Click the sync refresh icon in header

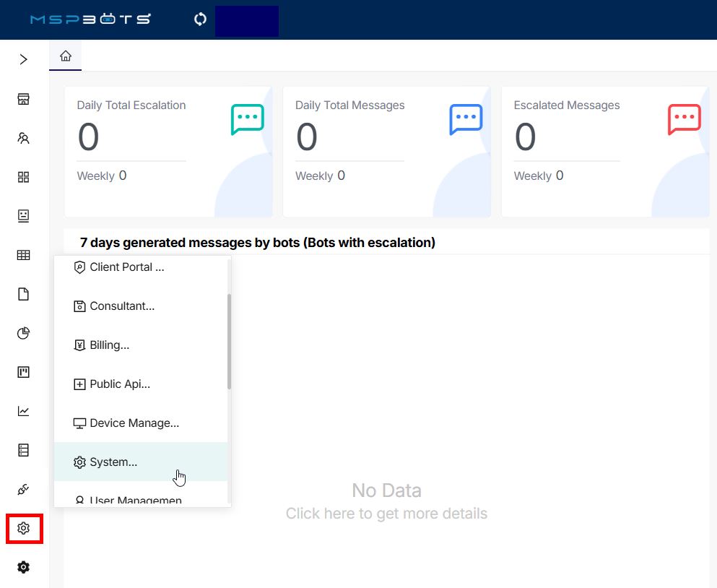pos(200,20)
